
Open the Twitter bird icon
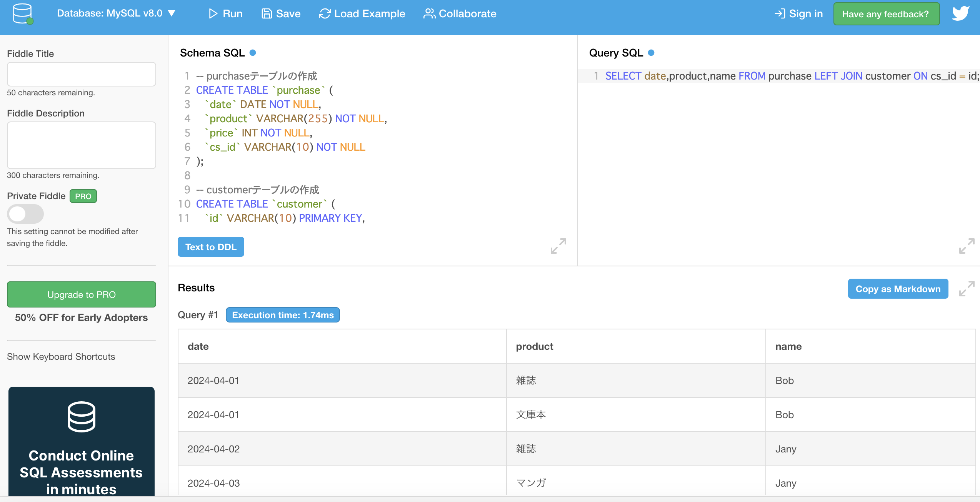(x=960, y=13)
